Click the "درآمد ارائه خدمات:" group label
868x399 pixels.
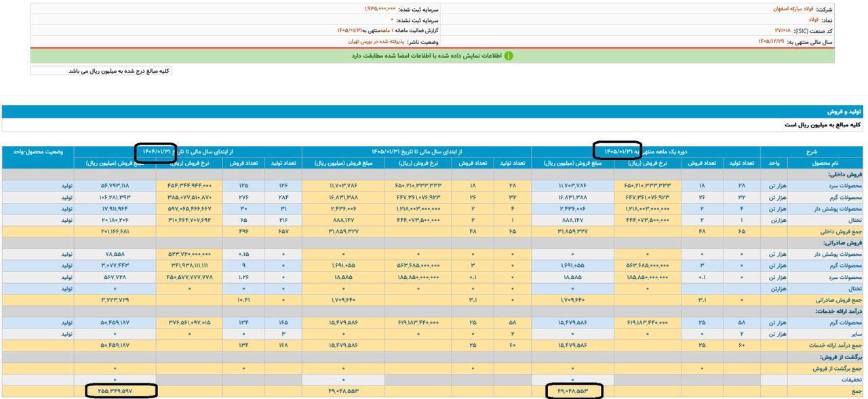pos(838,311)
